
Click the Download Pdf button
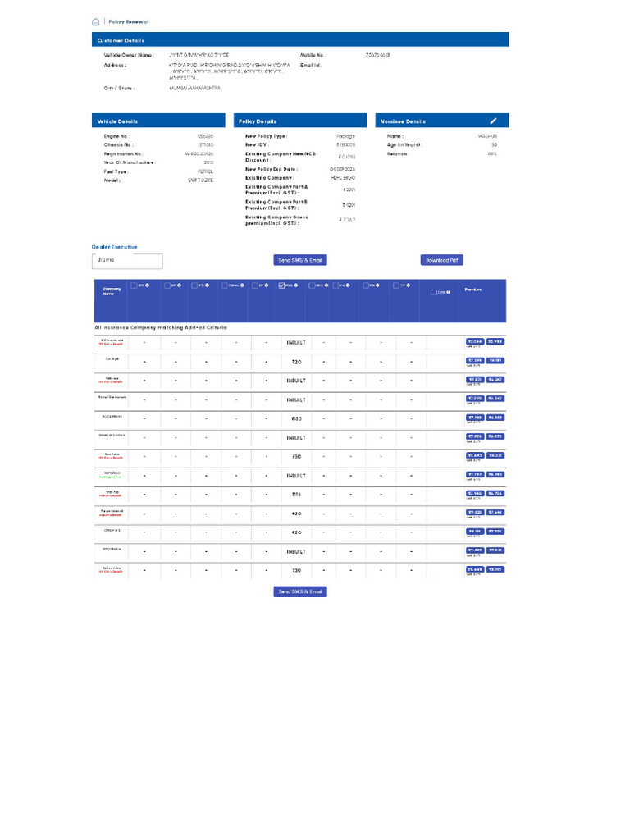pos(442,260)
